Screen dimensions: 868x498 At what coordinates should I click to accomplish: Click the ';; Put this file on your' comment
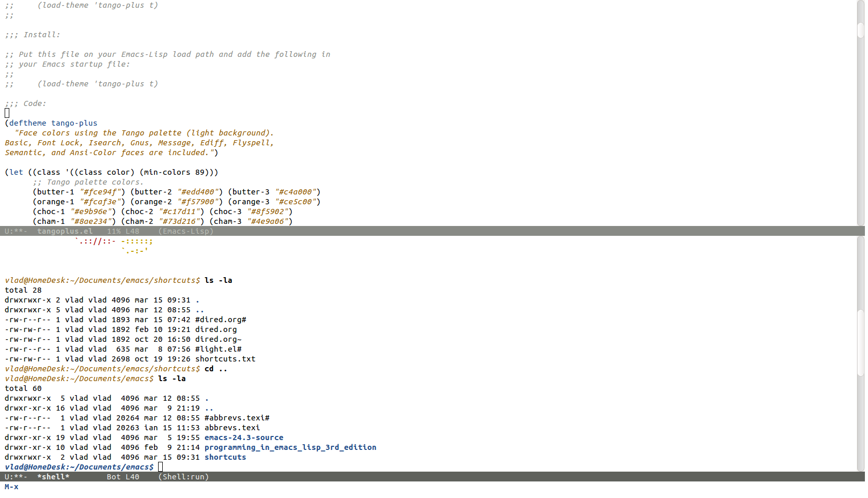(x=167, y=54)
